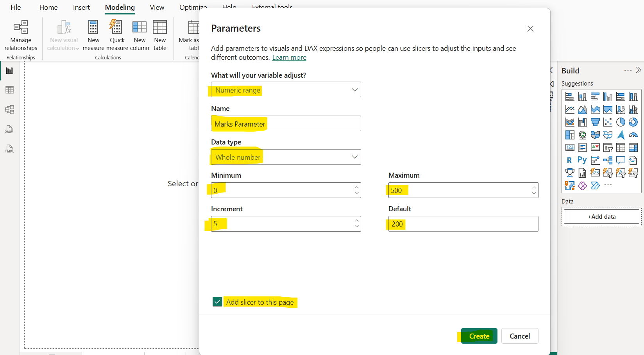The height and width of the screenshot is (355, 644).
Task: Click the Increment stepper up arrow
Action: (356, 221)
